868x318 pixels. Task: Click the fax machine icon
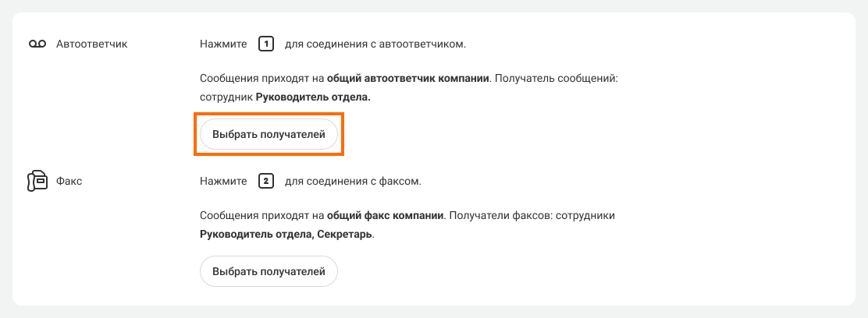click(x=37, y=181)
